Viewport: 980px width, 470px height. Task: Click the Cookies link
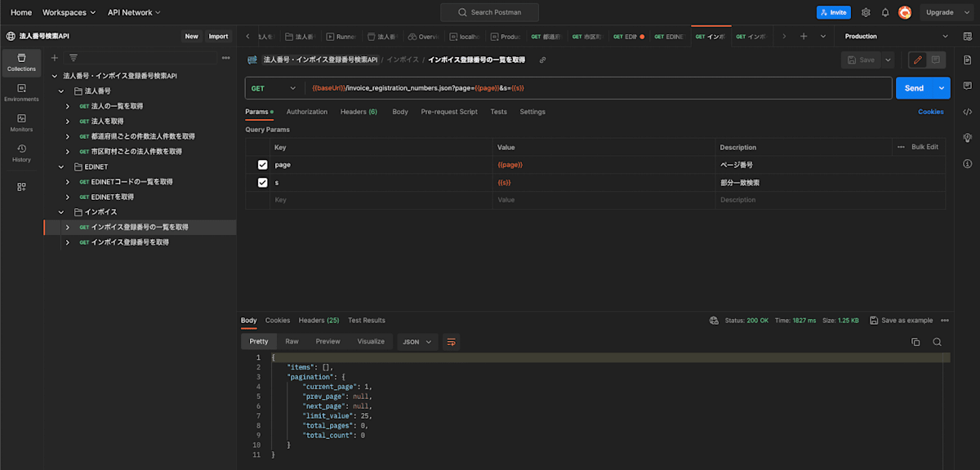930,112
